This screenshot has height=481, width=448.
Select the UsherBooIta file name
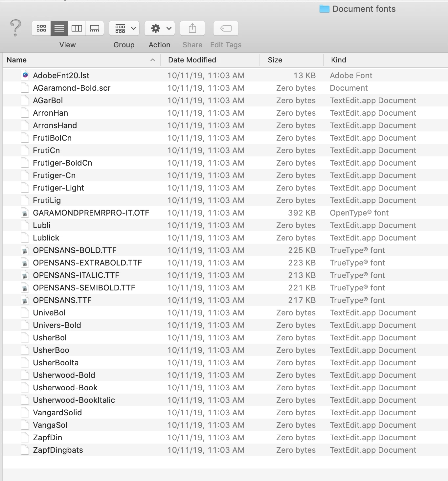56,362
